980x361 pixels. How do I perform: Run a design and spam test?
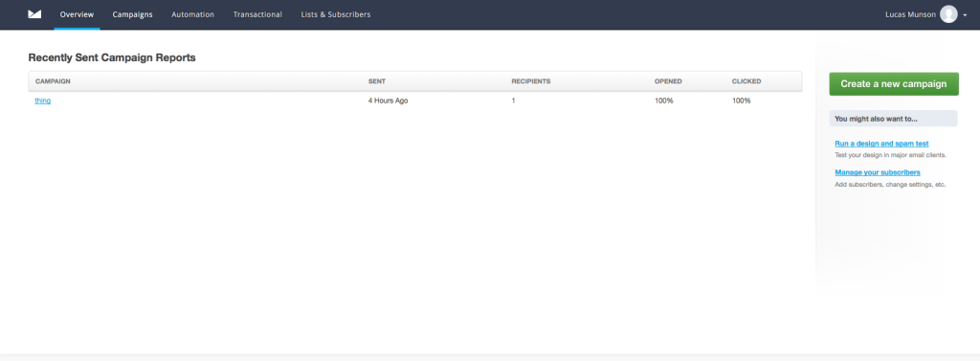tap(881, 144)
